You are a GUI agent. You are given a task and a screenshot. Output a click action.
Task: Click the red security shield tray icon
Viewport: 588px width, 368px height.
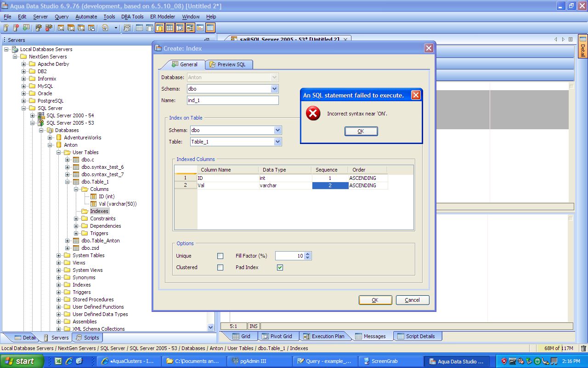click(504, 361)
